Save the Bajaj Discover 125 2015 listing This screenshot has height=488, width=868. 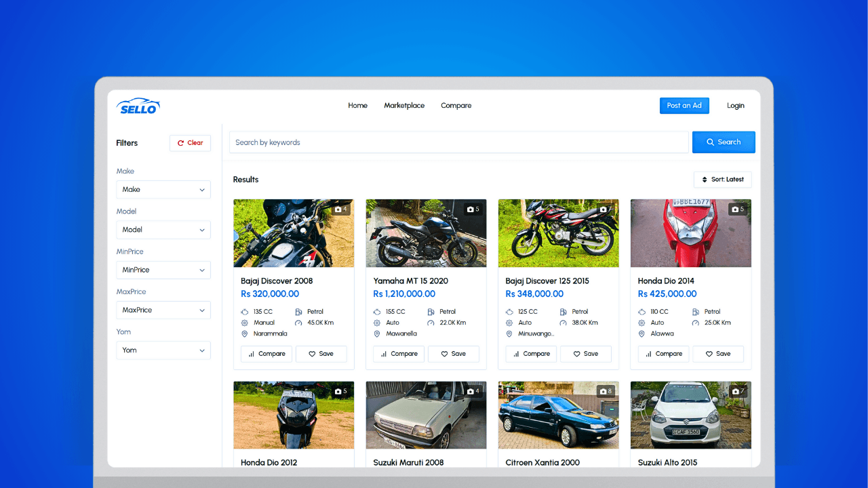point(586,354)
